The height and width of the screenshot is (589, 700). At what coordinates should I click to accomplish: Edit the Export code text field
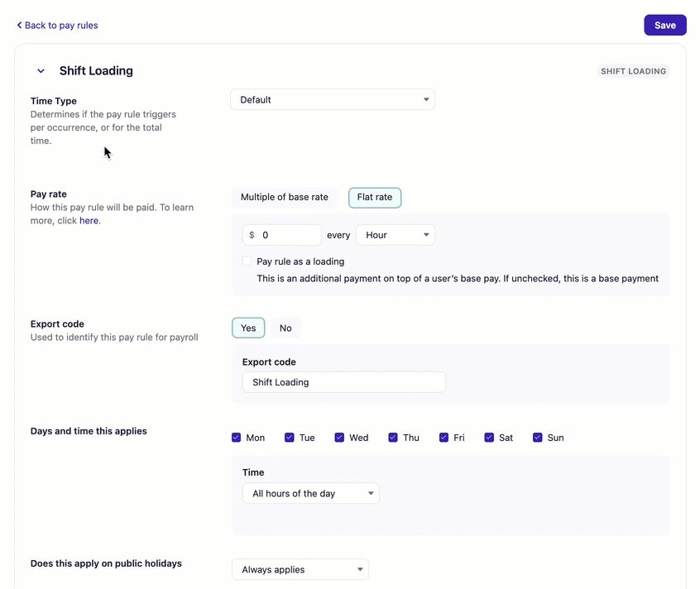(x=343, y=382)
